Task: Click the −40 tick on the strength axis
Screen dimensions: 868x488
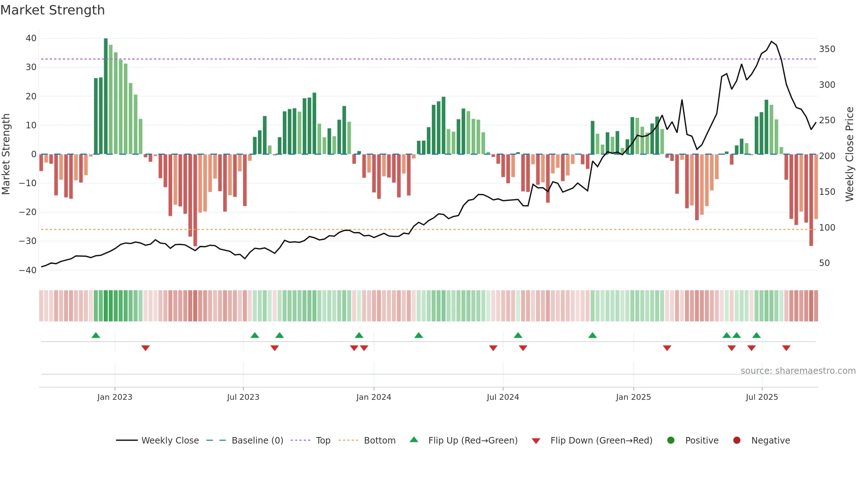Action: [28, 270]
